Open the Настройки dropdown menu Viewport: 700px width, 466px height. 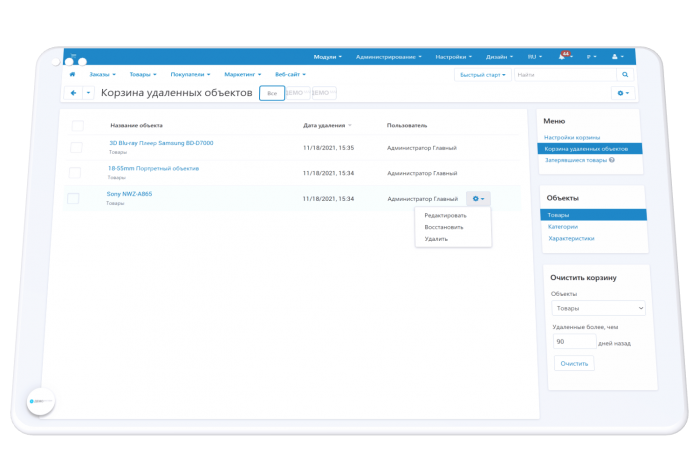[x=453, y=57]
